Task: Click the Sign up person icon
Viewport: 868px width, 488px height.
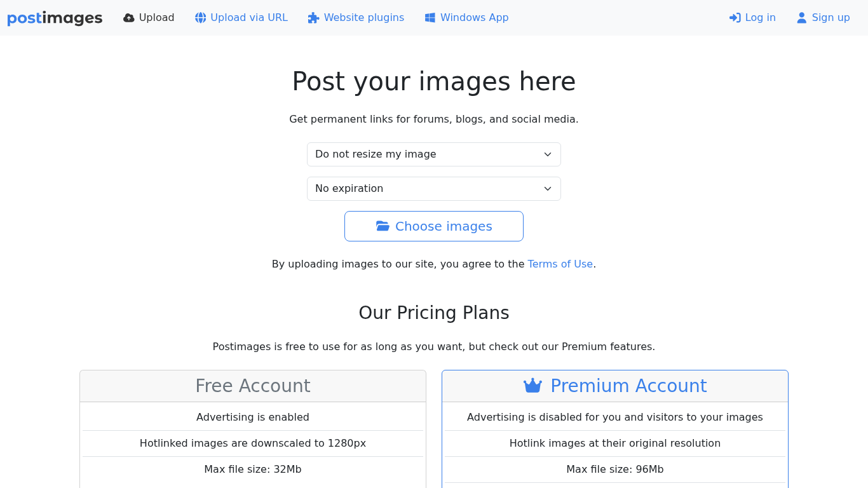Action: coord(801,18)
